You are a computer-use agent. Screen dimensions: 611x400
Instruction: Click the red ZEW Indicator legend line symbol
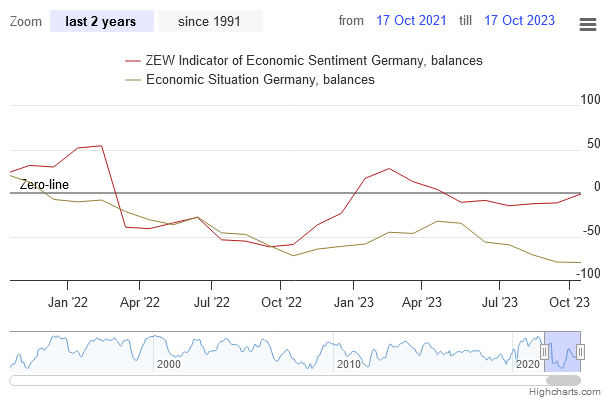click(132, 61)
